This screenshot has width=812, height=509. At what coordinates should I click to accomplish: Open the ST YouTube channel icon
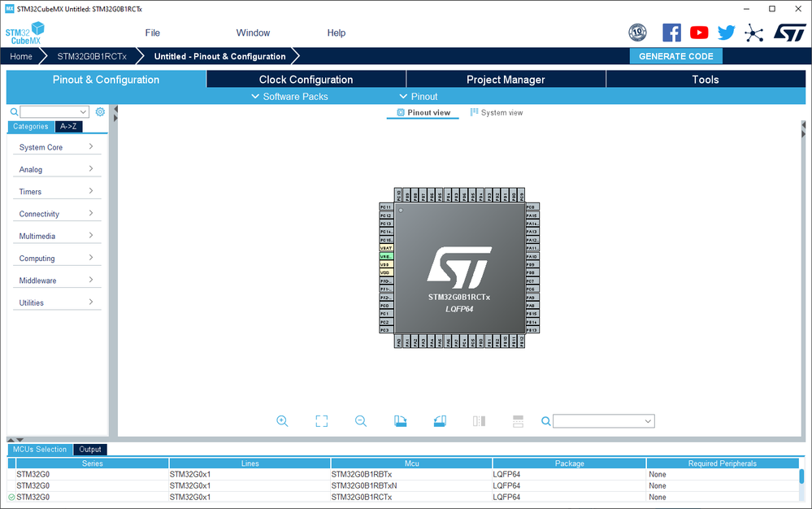[699, 33]
